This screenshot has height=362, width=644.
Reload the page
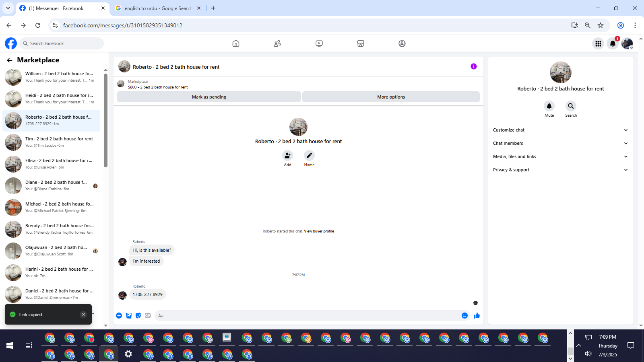click(38, 25)
